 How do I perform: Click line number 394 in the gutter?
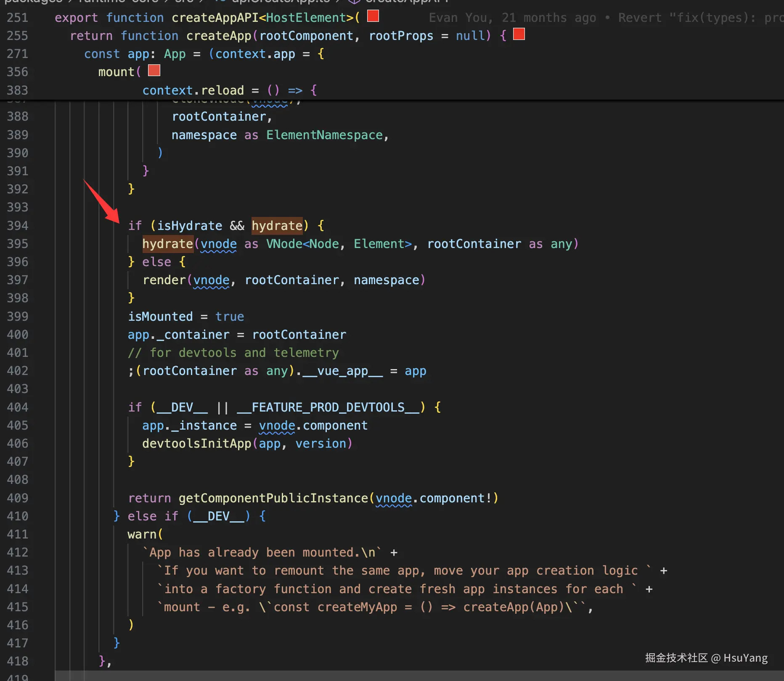(x=18, y=226)
